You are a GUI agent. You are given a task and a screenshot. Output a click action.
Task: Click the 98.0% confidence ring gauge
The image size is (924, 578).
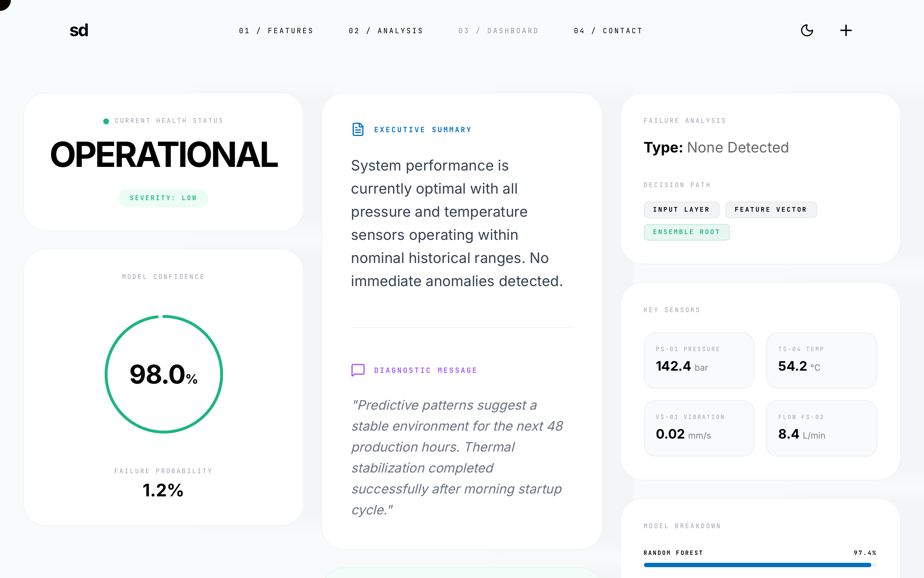pos(164,374)
